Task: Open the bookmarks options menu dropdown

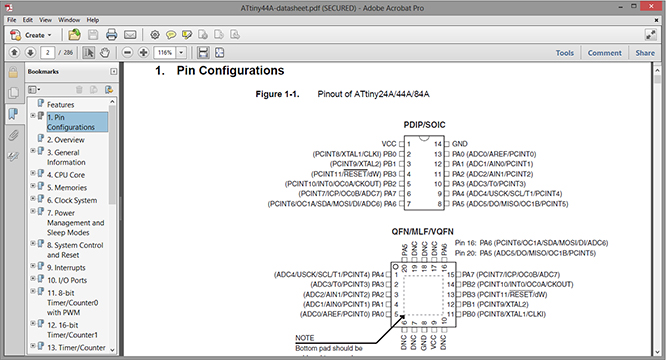Action: click(x=34, y=90)
